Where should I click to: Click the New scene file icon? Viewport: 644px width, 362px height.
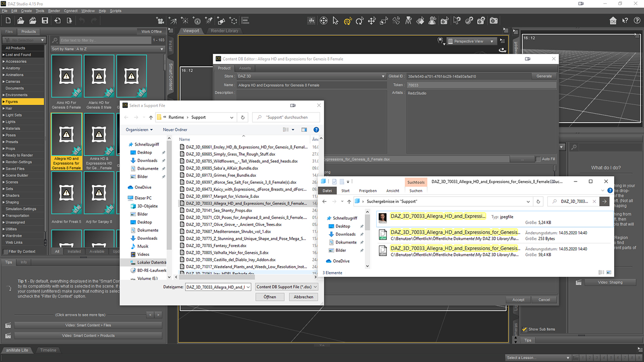click(x=9, y=21)
